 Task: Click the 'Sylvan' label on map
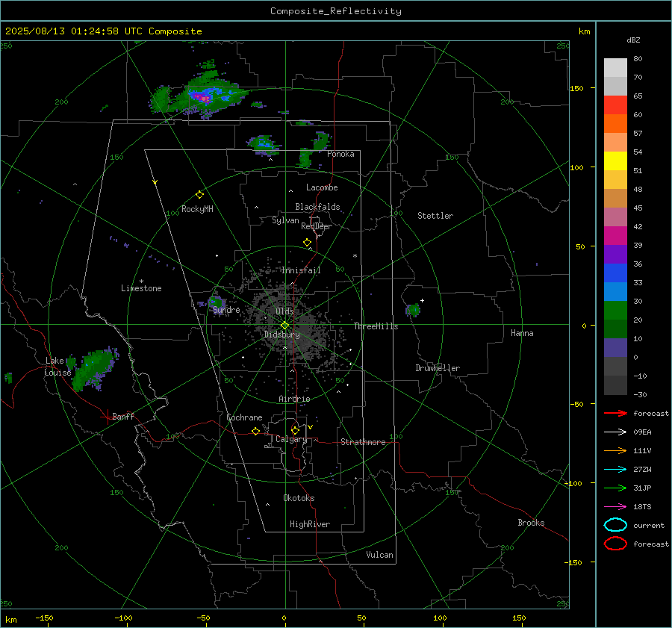point(285,220)
